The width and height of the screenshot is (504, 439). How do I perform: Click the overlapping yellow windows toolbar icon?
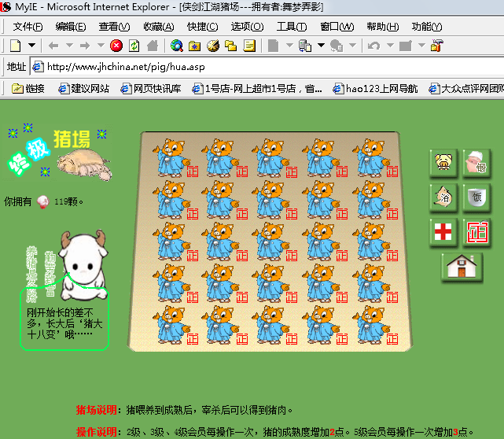tap(230, 46)
